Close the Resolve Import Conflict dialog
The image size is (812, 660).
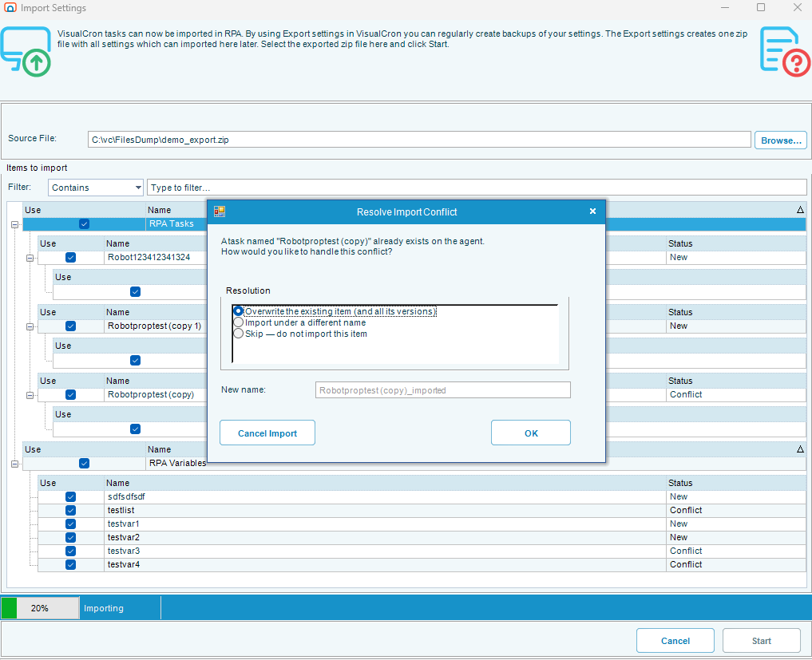coord(592,211)
